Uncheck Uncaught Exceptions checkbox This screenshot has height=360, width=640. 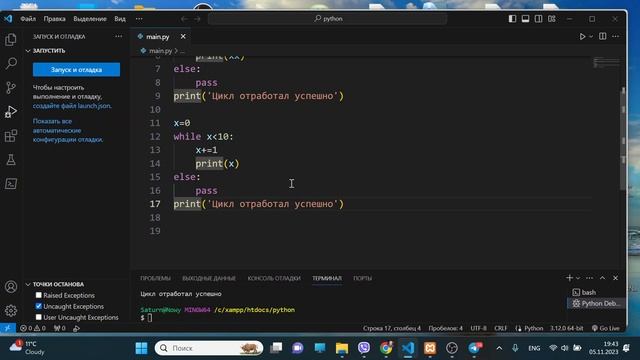coord(38,306)
